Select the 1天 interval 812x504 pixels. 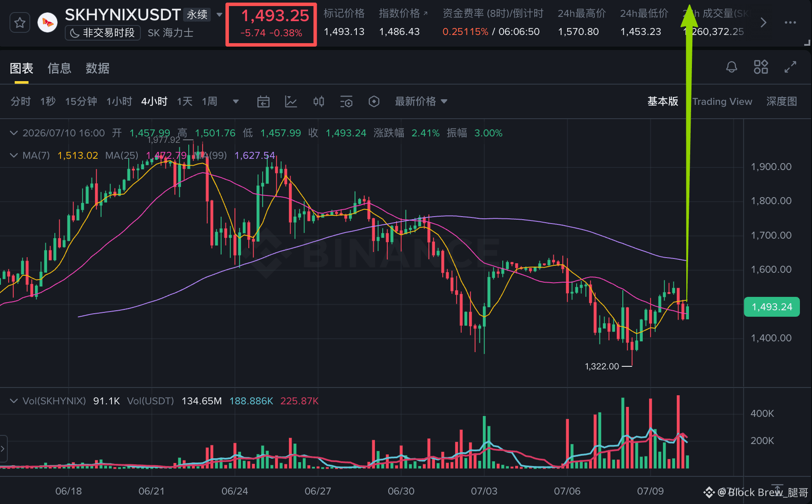(x=185, y=101)
